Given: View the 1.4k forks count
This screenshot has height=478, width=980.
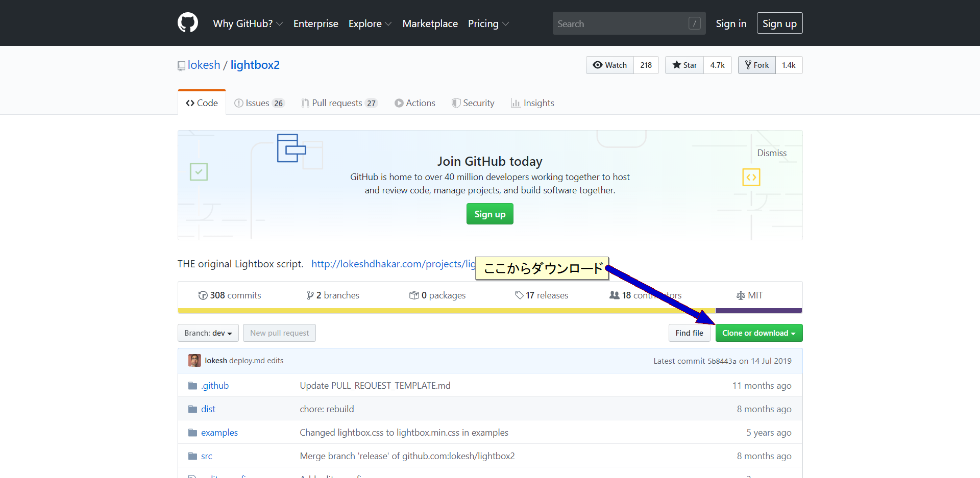Looking at the screenshot, I should [789, 65].
